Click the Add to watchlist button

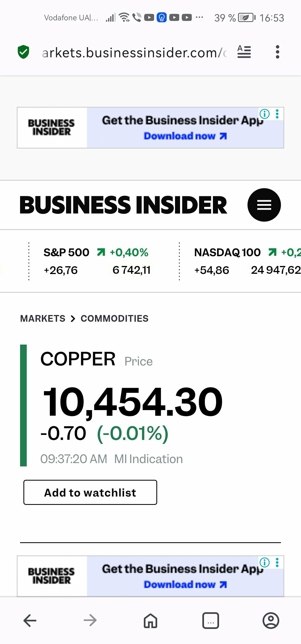point(90,492)
